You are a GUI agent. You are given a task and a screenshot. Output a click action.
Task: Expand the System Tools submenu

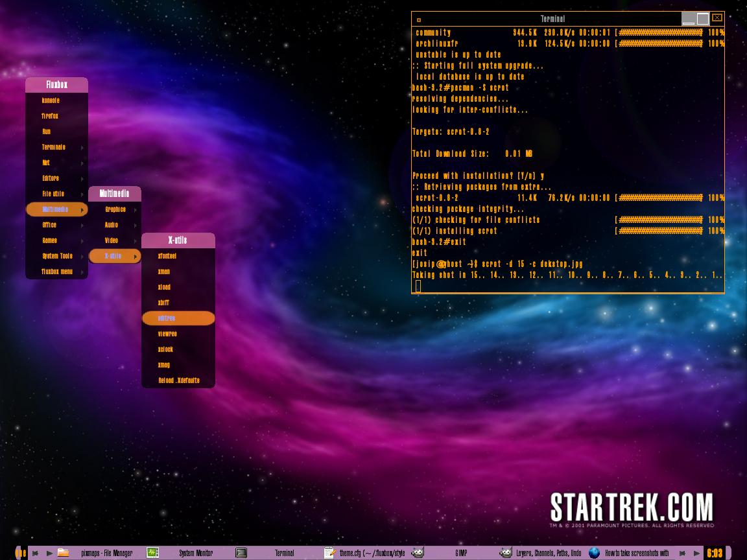[57, 256]
